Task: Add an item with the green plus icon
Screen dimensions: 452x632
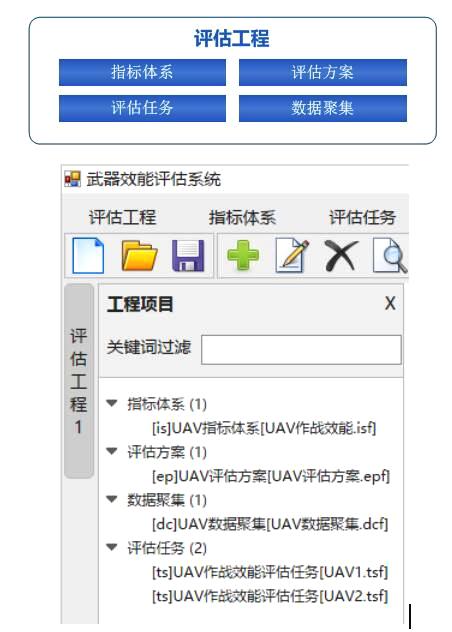Action: point(243,255)
